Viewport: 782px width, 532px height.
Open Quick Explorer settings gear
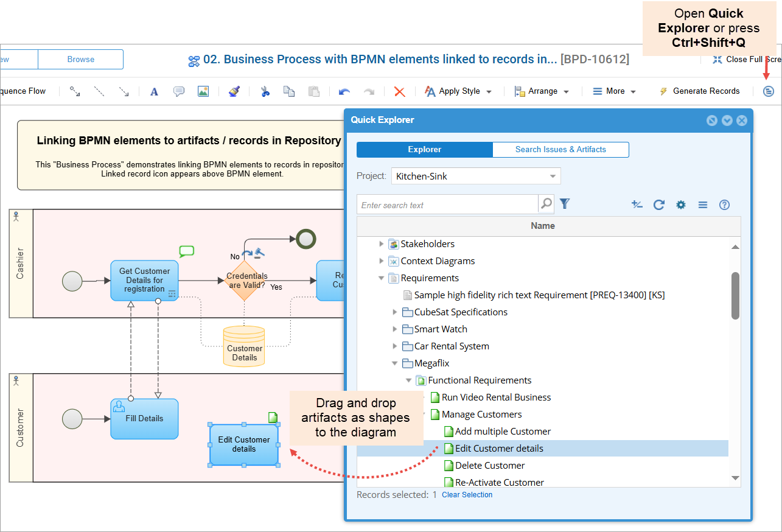[681, 205]
